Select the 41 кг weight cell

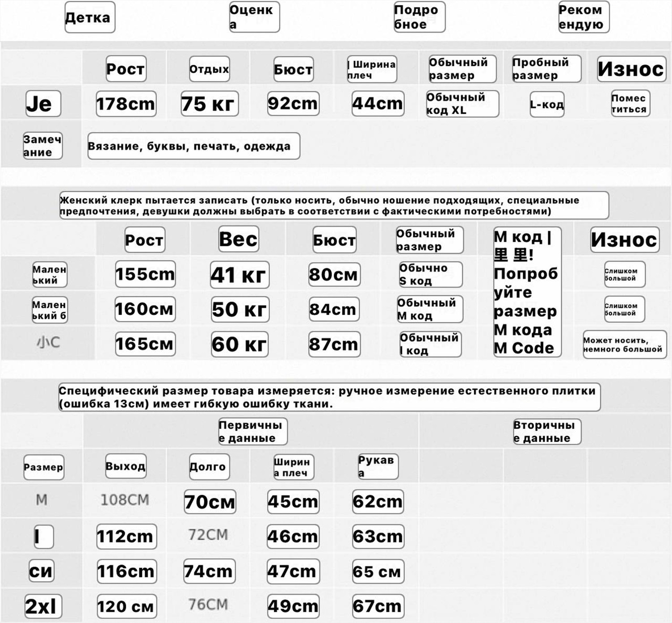[240, 275]
